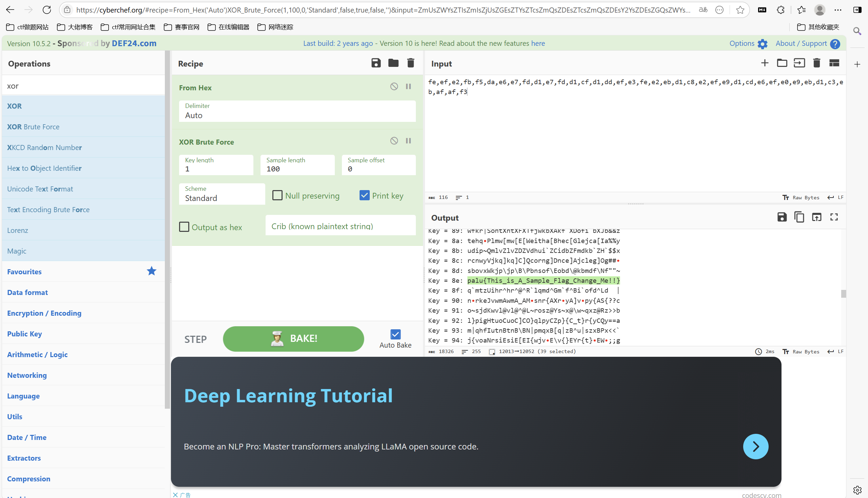Screen dimensions: 868x498
Task: Uncheck Print key checkbox
Action: pos(364,195)
